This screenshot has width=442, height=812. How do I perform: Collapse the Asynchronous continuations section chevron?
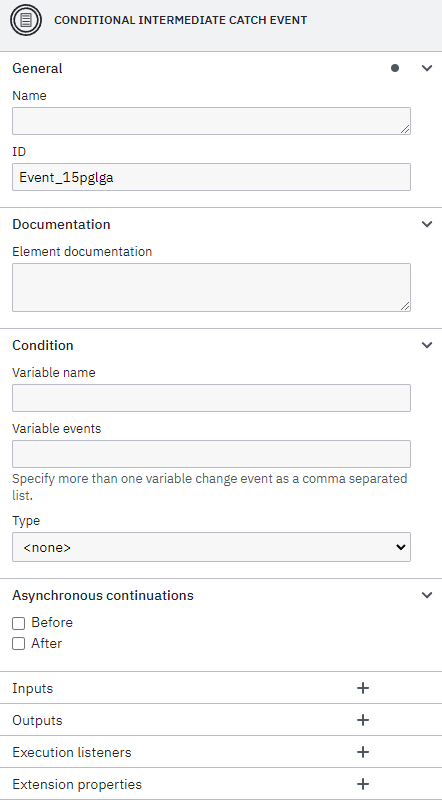[427, 595]
